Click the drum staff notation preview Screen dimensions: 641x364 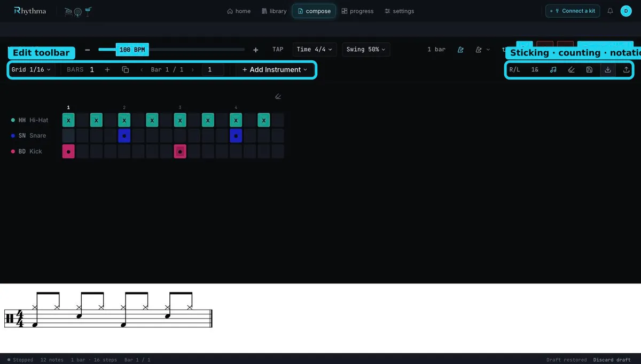[x=108, y=310]
